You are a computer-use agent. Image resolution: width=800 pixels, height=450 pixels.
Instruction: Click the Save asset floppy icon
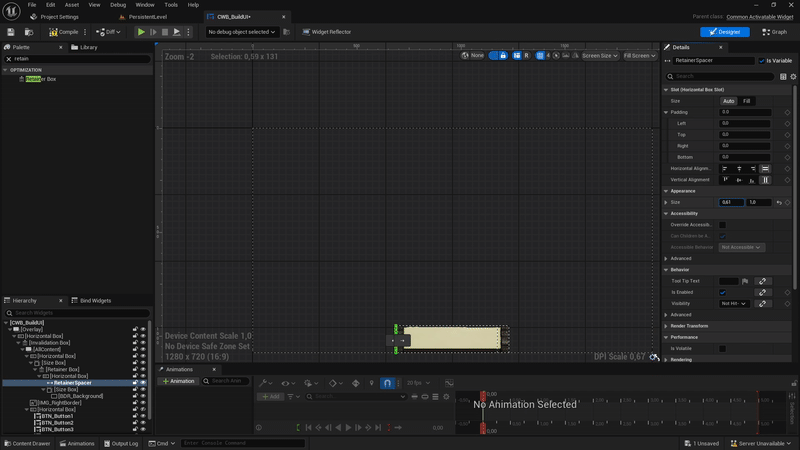tap(11, 32)
